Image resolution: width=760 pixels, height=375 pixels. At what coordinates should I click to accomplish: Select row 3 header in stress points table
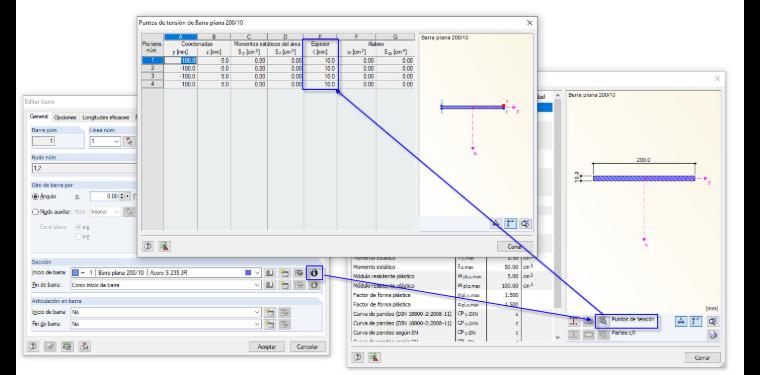pos(152,76)
